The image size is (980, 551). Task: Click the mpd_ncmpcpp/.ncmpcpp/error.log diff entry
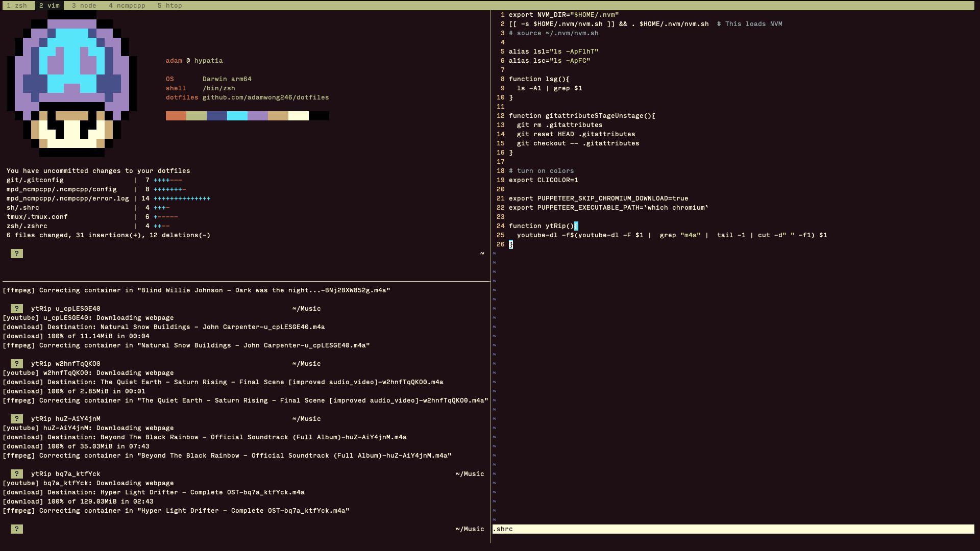pyautogui.click(x=67, y=198)
